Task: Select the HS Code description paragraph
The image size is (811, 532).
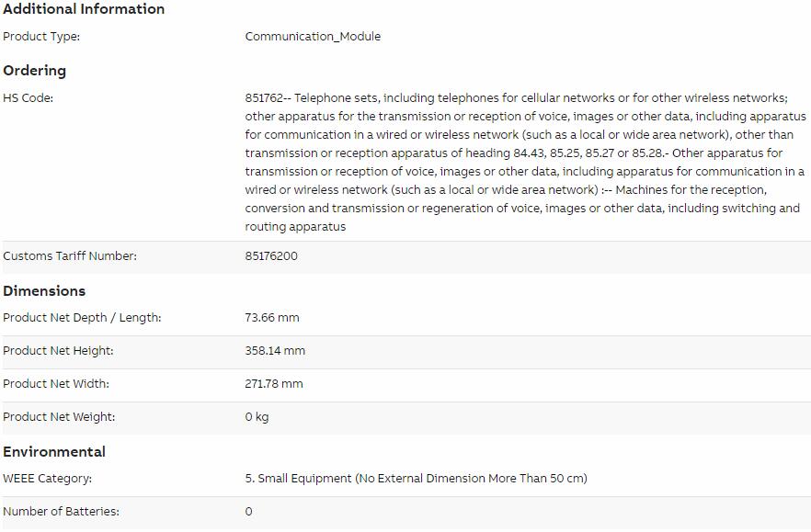Action: [526, 163]
